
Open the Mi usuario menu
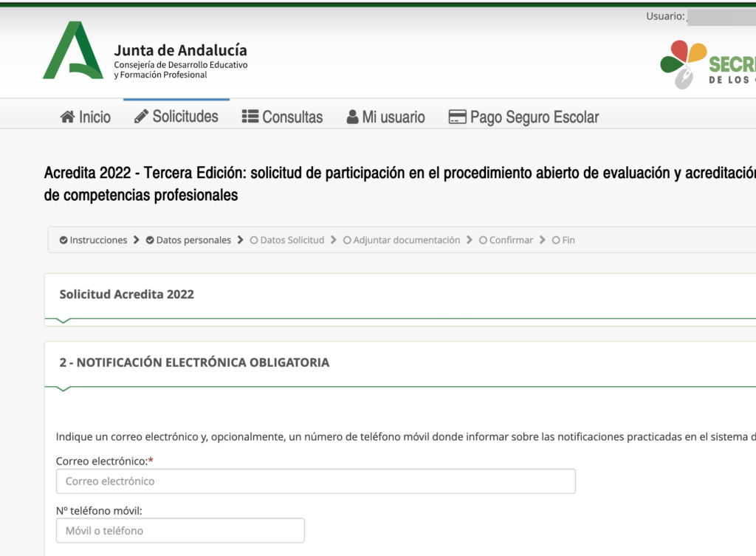pos(393,117)
